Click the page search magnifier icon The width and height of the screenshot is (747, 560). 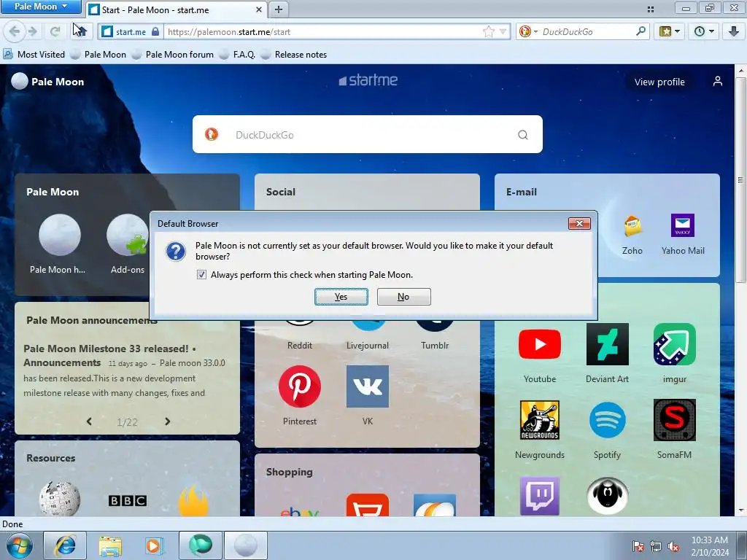pyautogui.click(x=522, y=135)
